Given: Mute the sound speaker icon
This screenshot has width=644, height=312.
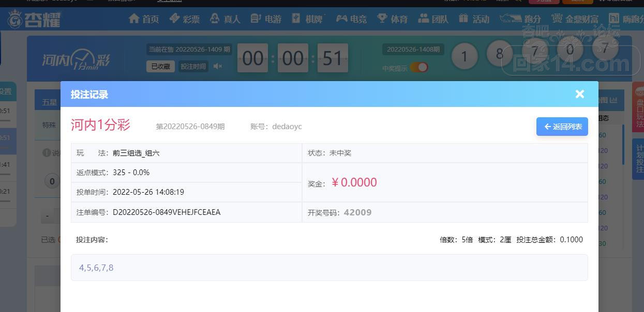Looking at the screenshot, I should click(218, 66).
